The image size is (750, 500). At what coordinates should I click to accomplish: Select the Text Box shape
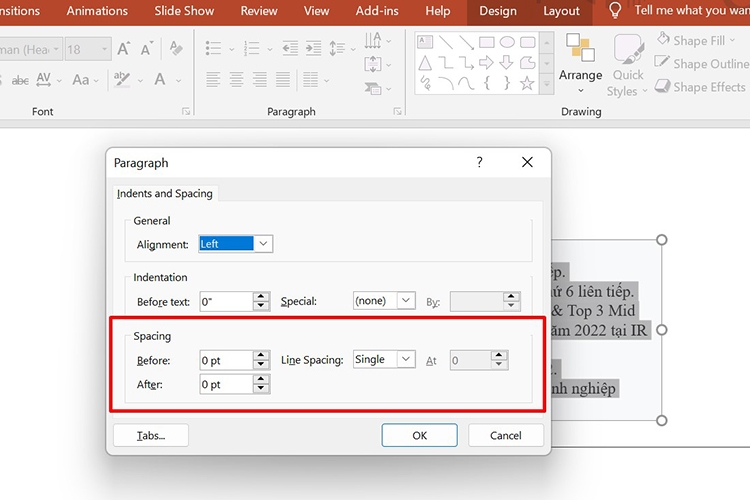click(x=425, y=42)
